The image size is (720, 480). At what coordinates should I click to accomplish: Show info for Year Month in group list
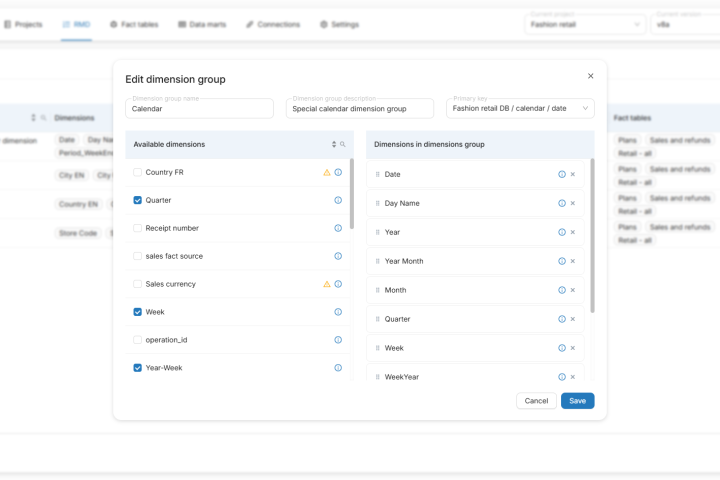pyautogui.click(x=562, y=261)
